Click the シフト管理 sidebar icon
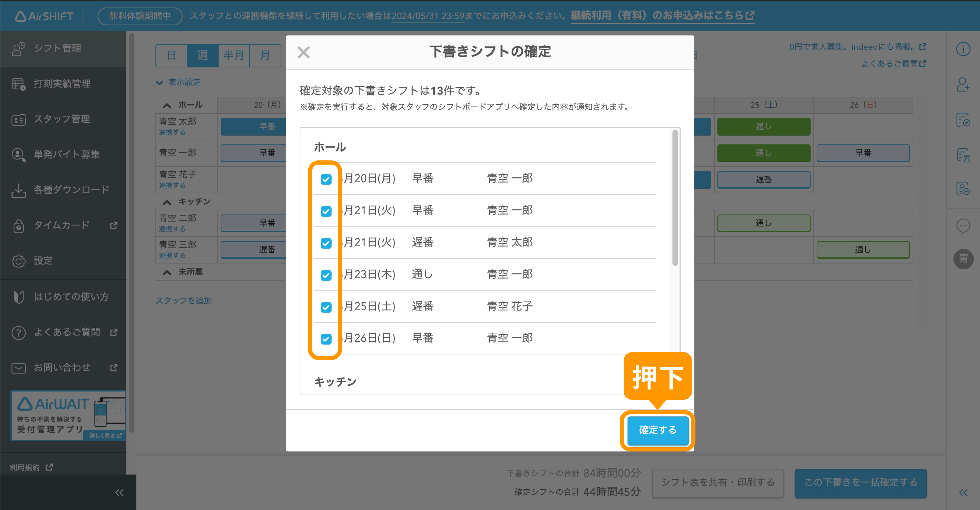This screenshot has height=510, width=980. pyautogui.click(x=18, y=49)
